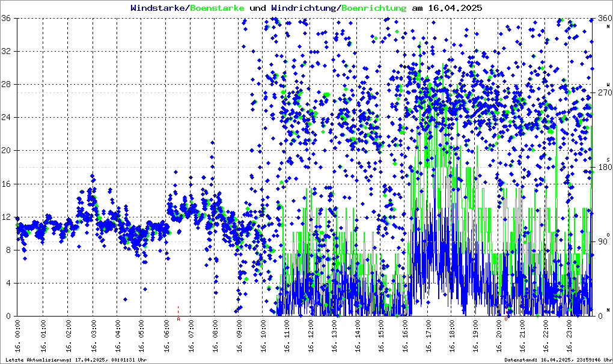Click the red sunset marker 'U'
This screenshot has height=364, width=613.
click(x=506, y=319)
